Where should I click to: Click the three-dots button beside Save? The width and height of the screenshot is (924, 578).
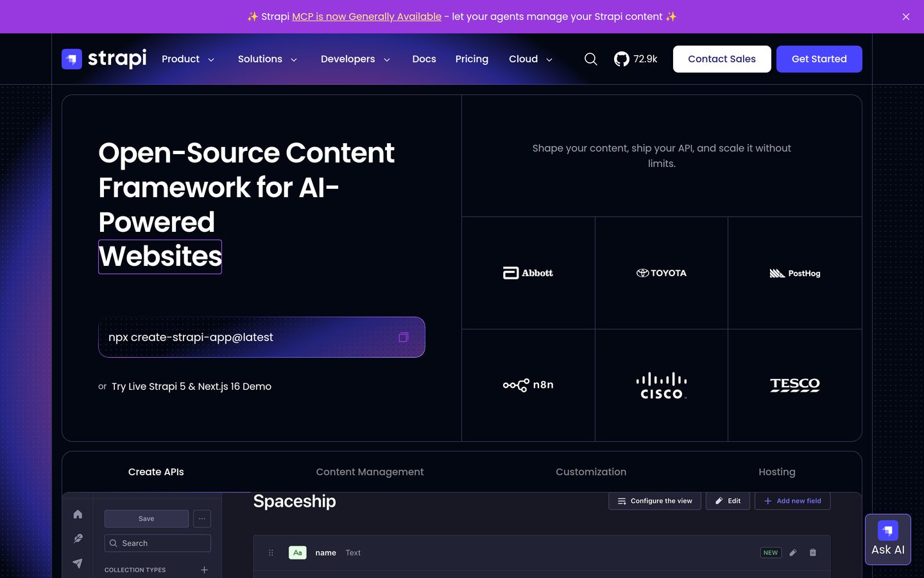point(202,518)
